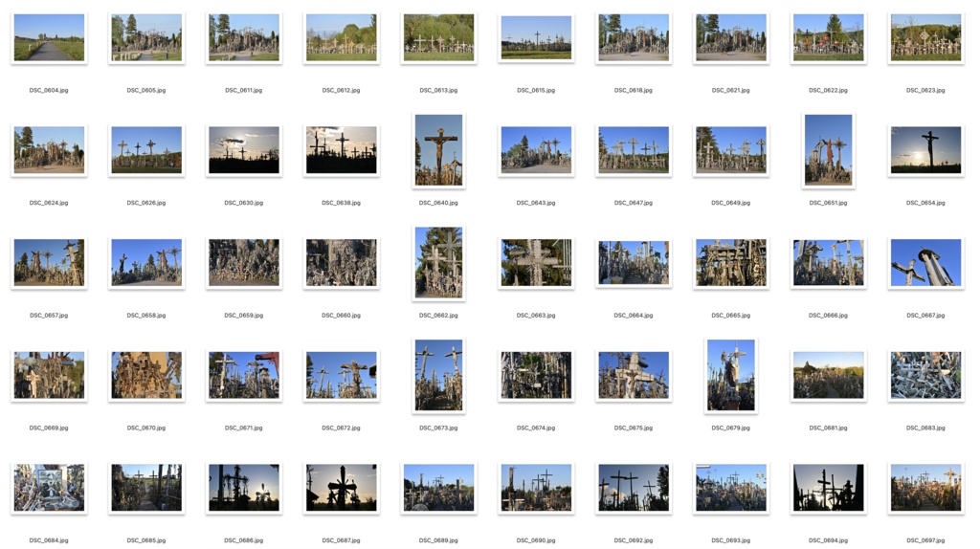Select the DSC_0689.jpg thumbnail

438,487
